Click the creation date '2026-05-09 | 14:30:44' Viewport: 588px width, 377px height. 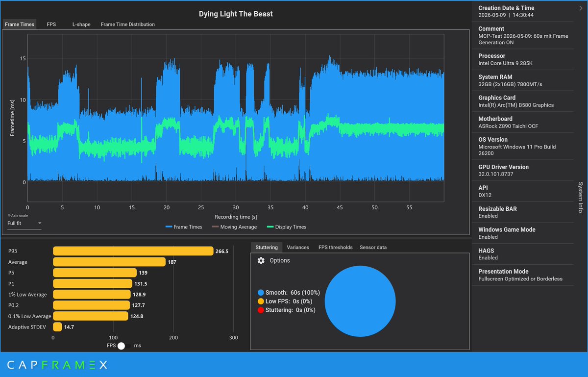[506, 15]
